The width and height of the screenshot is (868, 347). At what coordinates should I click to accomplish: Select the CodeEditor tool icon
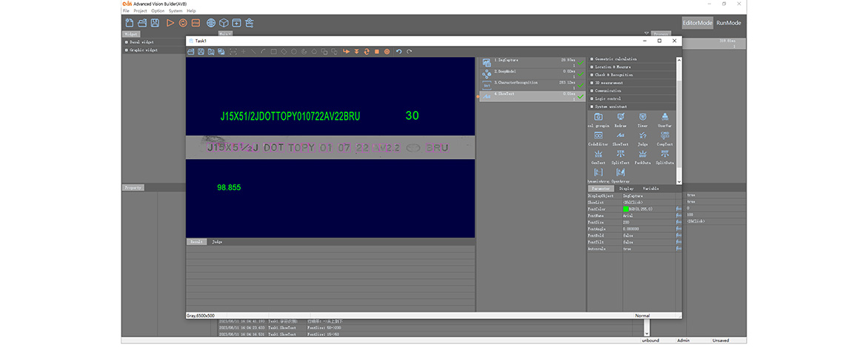tap(598, 136)
